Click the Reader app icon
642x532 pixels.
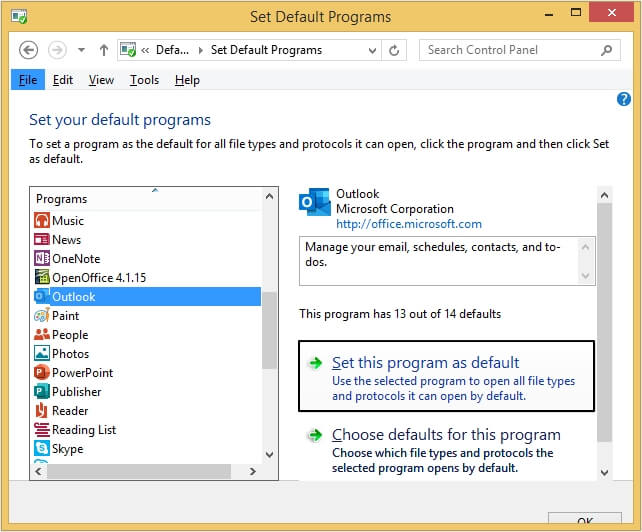coord(42,410)
